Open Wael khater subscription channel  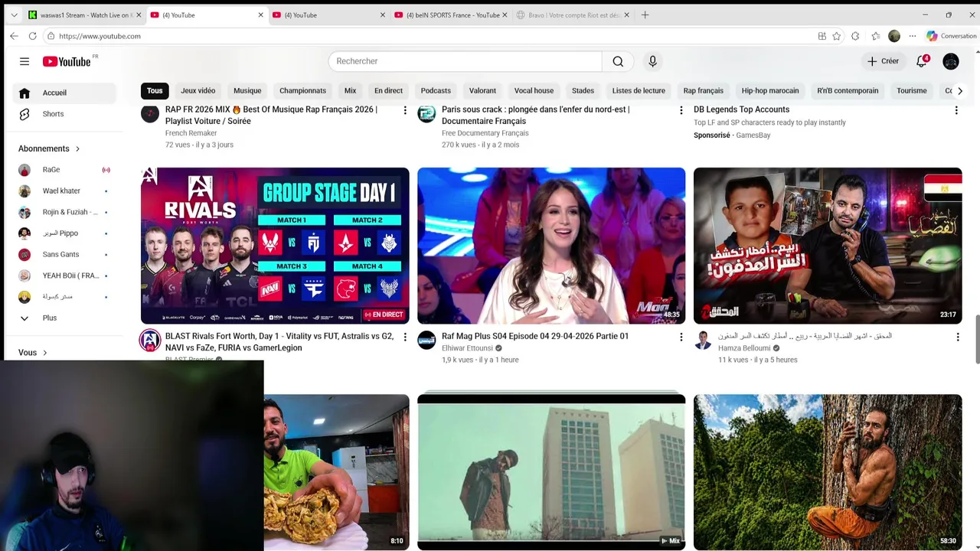click(x=64, y=191)
